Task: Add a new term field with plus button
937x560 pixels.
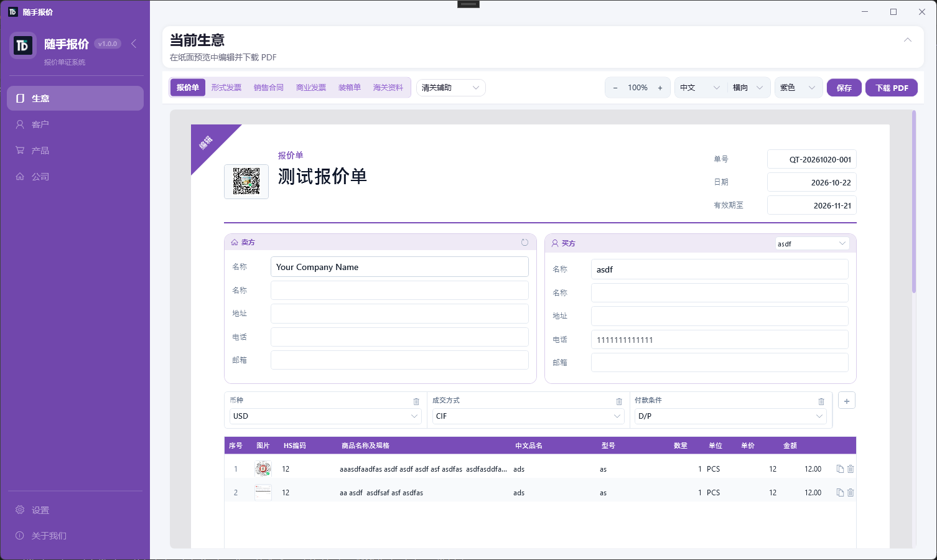Action: pos(847,401)
